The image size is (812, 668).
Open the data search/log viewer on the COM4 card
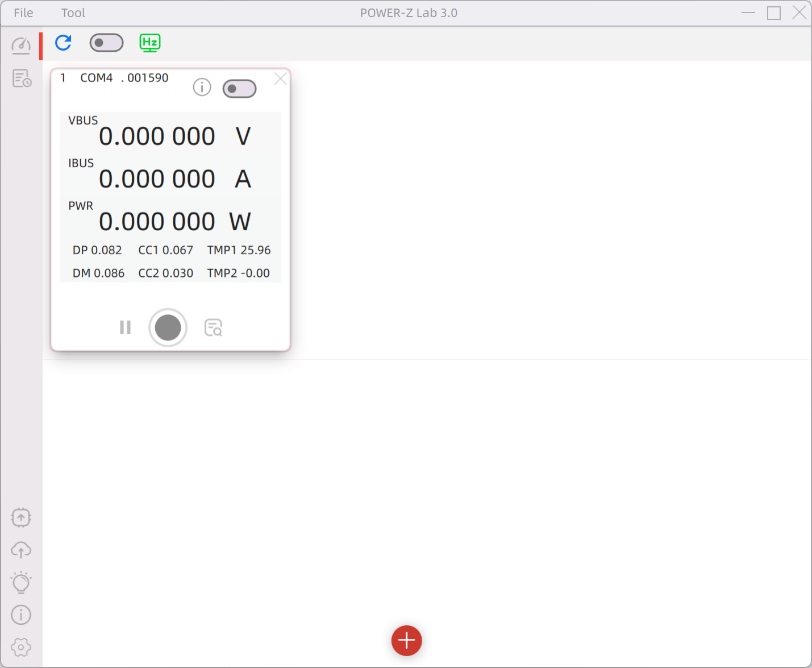click(x=213, y=327)
